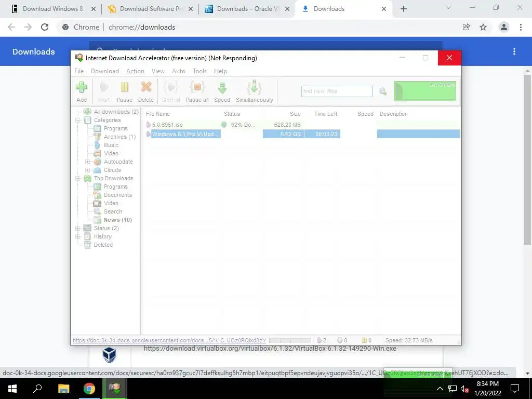
Task: Expand the Autoupdate tree node
Action: coord(87,162)
